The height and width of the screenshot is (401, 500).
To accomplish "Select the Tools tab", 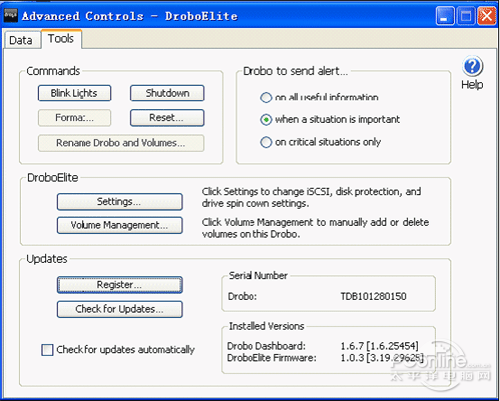I will click(61, 39).
